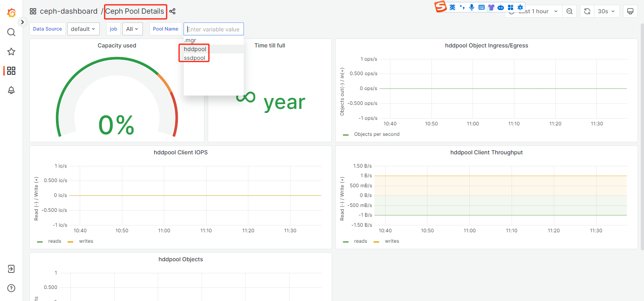Click the dashboards grid icon beside ceph-dashboard
Screen dimensions: 644x301
point(33,11)
